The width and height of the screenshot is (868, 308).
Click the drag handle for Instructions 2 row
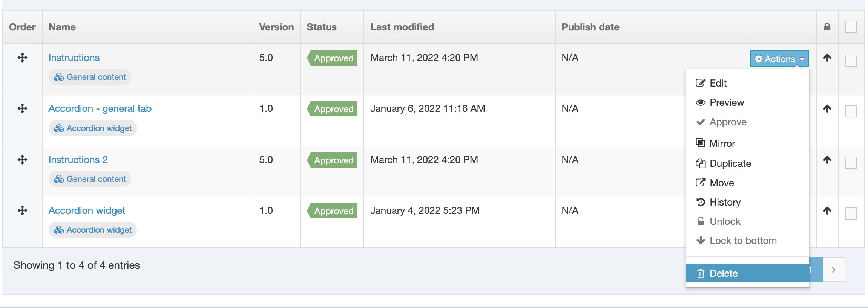click(x=22, y=160)
